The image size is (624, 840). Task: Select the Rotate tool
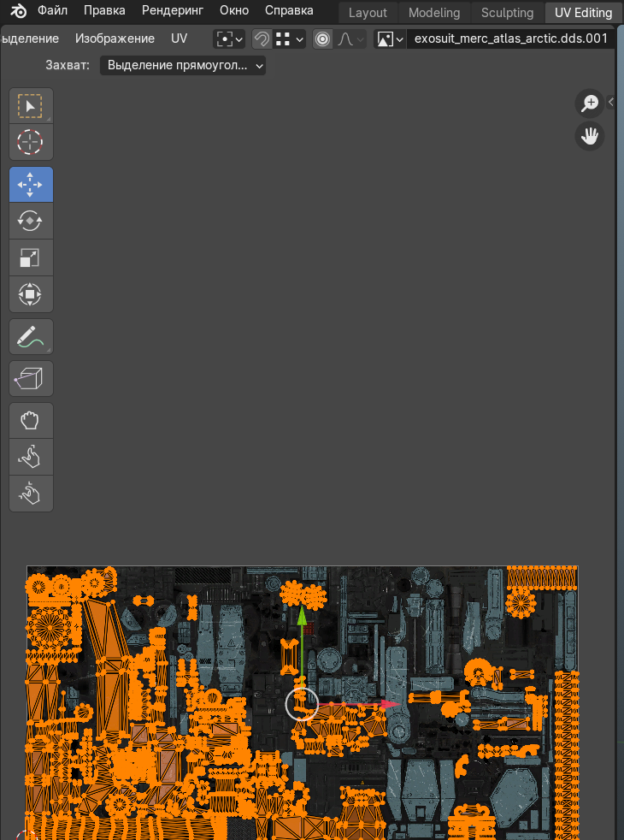31,221
